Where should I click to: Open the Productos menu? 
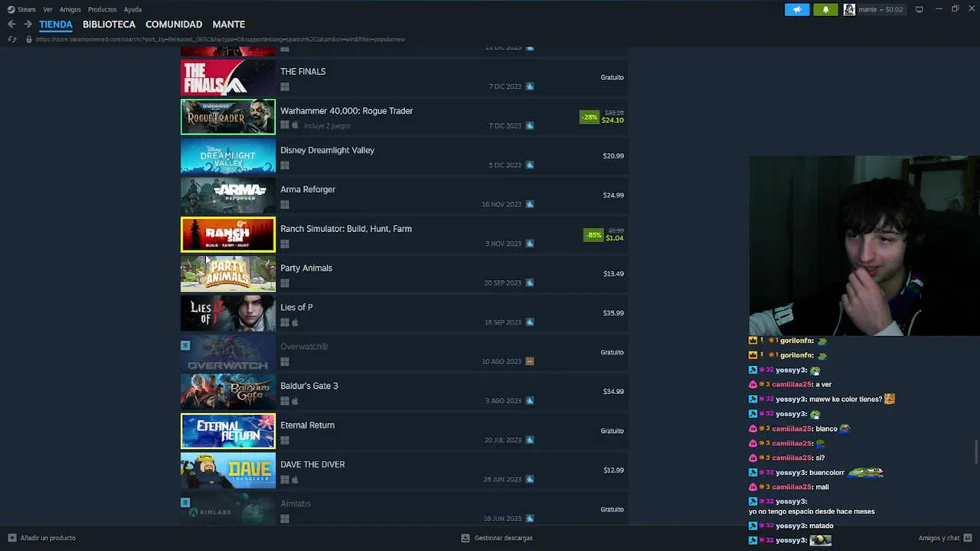click(x=102, y=9)
